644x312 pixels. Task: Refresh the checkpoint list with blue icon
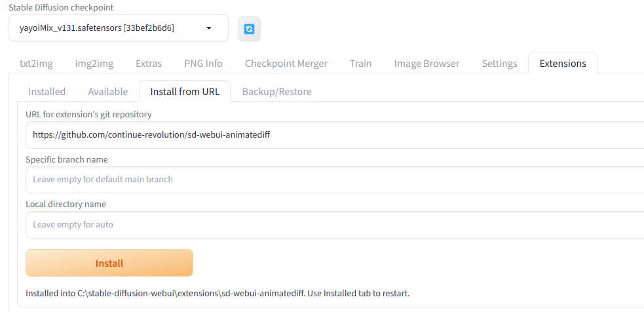tap(249, 29)
